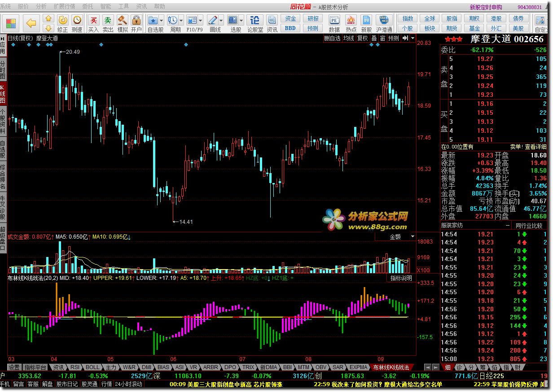Open the 系统 menu
This screenshot has height=392, width=553.
[x=5, y=6]
